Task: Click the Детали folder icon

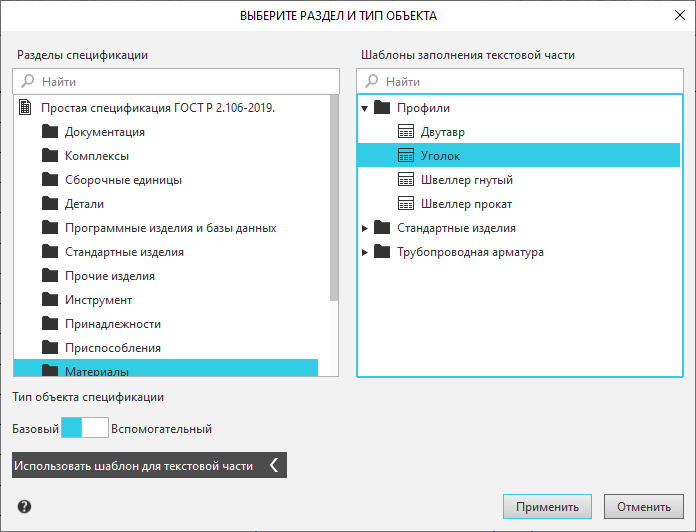Action: click(x=50, y=204)
